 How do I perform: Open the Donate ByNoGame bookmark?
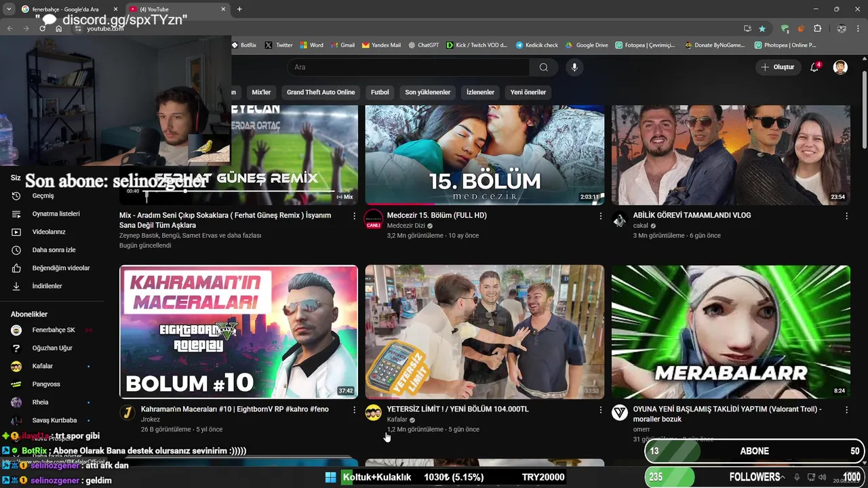point(716,45)
